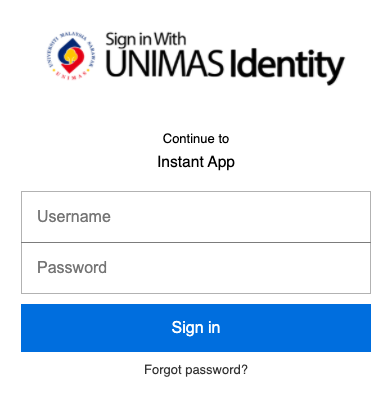
Task: Submit the form with Sign in
Action: 196,328
